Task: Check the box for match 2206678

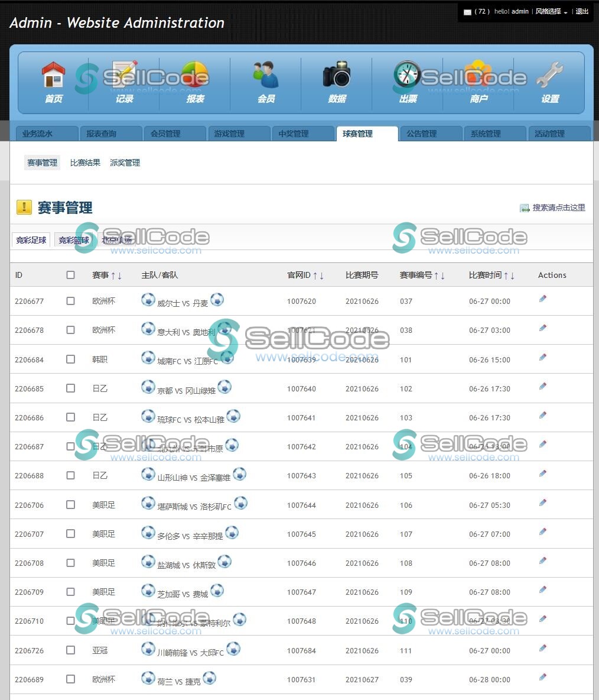Action: (x=70, y=330)
